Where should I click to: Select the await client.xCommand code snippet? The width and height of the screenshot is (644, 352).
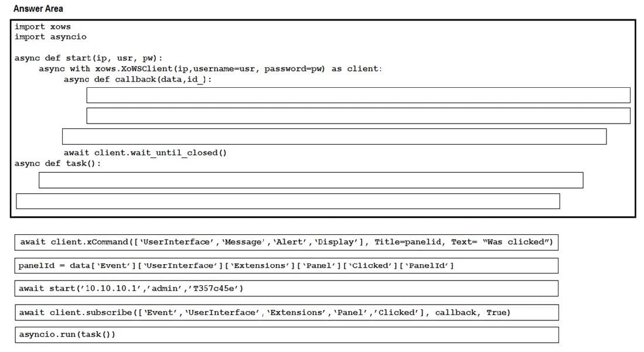(x=287, y=242)
